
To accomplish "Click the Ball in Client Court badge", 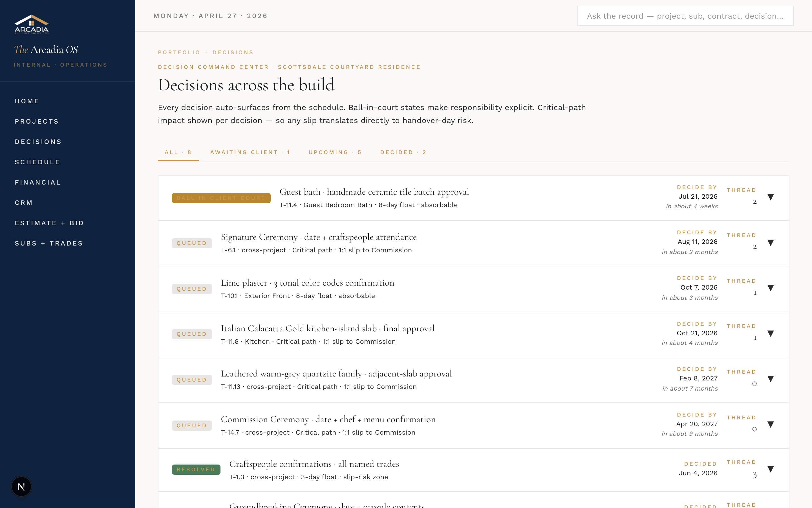I will 221,198.
